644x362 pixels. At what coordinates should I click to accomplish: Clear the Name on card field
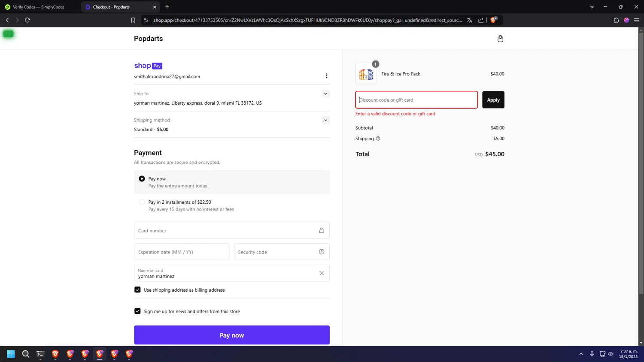pyautogui.click(x=322, y=273)
